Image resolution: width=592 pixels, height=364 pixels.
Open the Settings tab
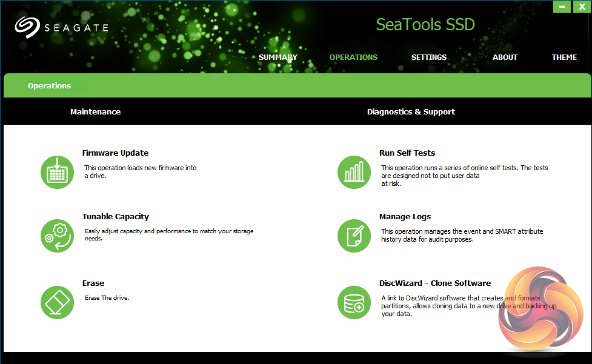click(x=429, y=58)
